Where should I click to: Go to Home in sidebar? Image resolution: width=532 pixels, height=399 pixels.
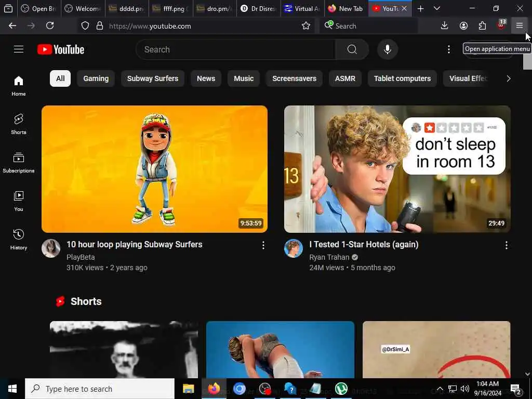[x=19, y=86]
